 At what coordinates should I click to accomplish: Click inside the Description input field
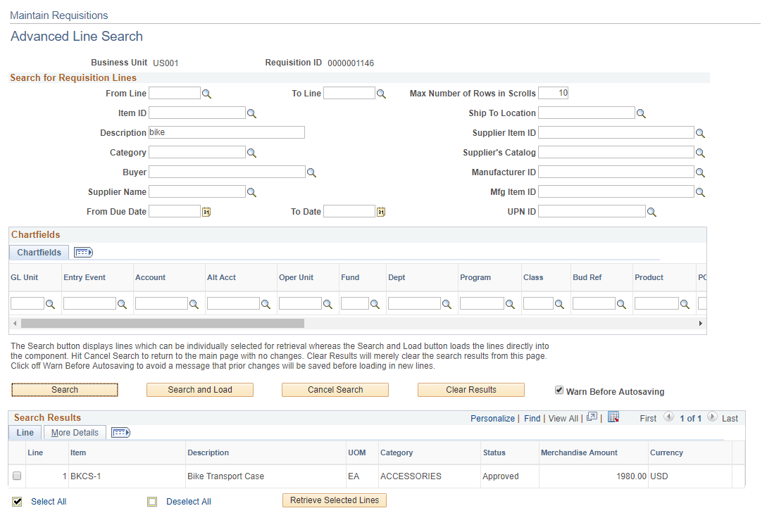(x=225, y=132)
